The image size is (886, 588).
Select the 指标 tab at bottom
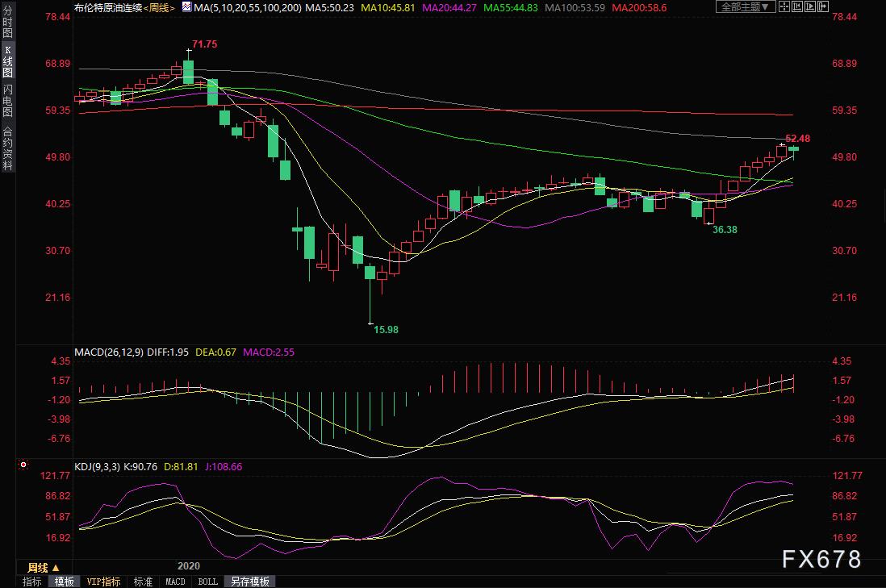[32, 582]
